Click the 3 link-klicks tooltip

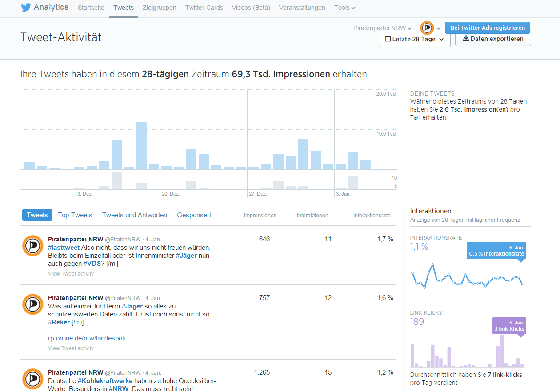pyautogui.click(x=509, y=326)
